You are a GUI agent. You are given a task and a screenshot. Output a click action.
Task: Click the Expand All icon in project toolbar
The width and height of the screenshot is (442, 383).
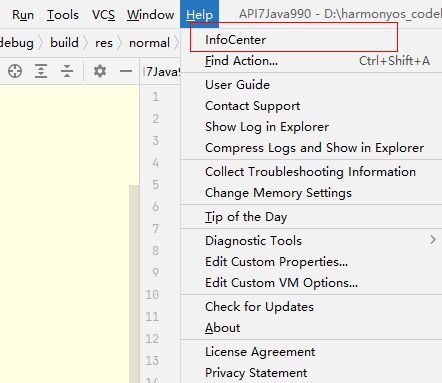click(41, 71)
